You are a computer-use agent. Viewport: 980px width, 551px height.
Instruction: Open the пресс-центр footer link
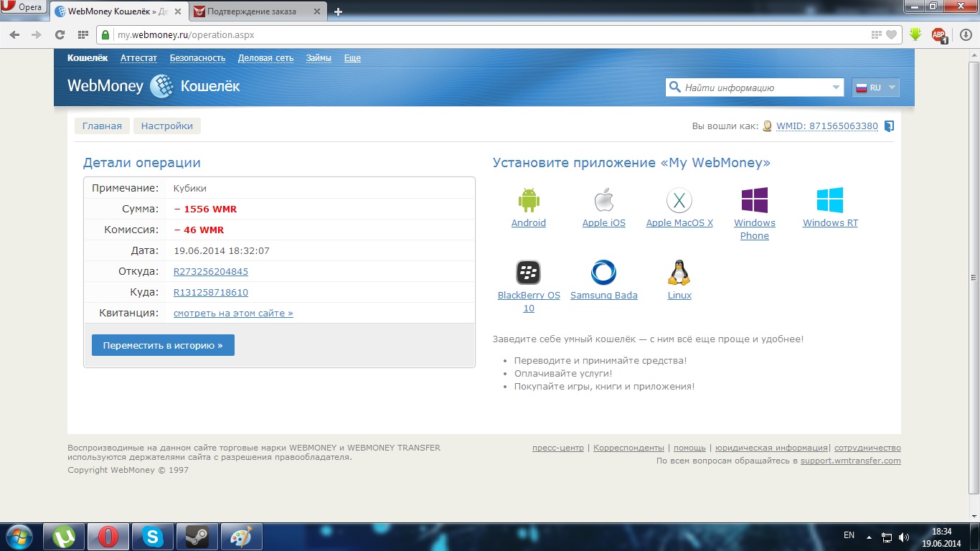click(558, 448)
